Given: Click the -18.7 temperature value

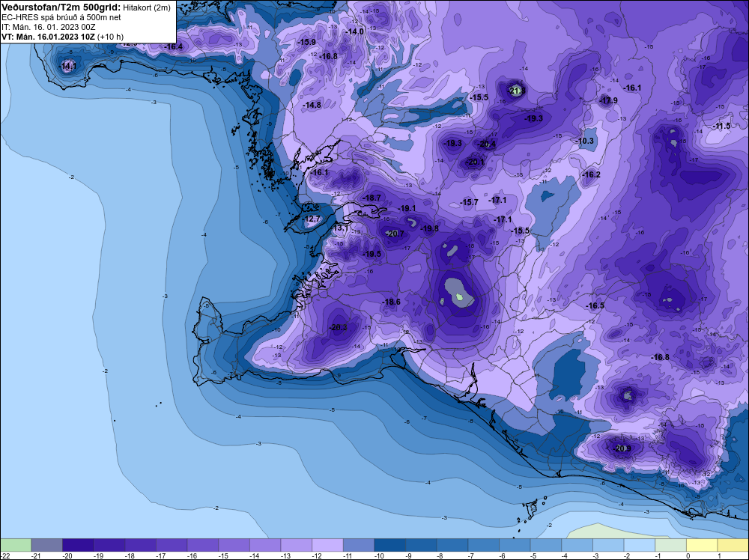Looking at the screenshot, I should pos(372,198).
